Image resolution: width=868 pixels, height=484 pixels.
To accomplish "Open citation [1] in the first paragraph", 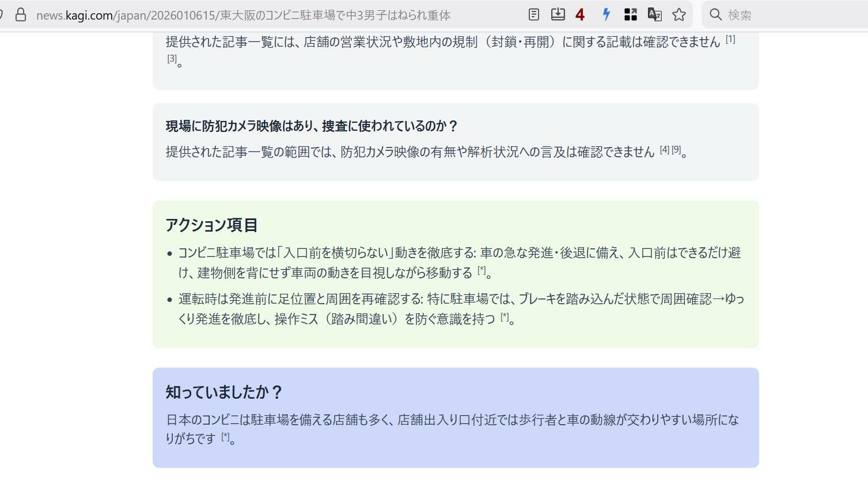I will [730, 39].
